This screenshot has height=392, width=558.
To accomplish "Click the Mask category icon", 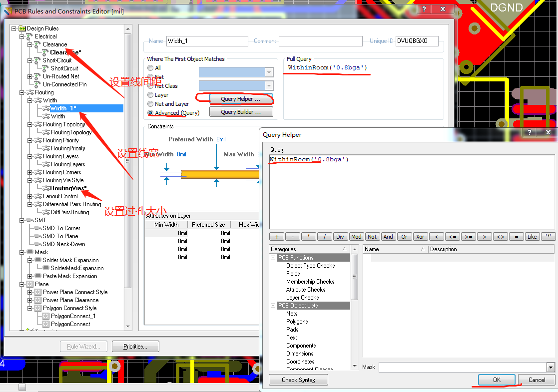I will click(30, 252).
